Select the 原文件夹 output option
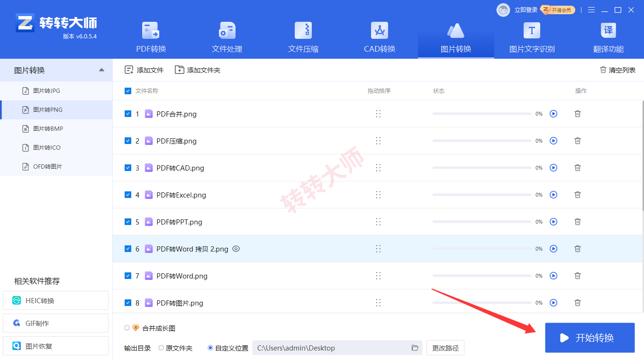 coord(161,348)
